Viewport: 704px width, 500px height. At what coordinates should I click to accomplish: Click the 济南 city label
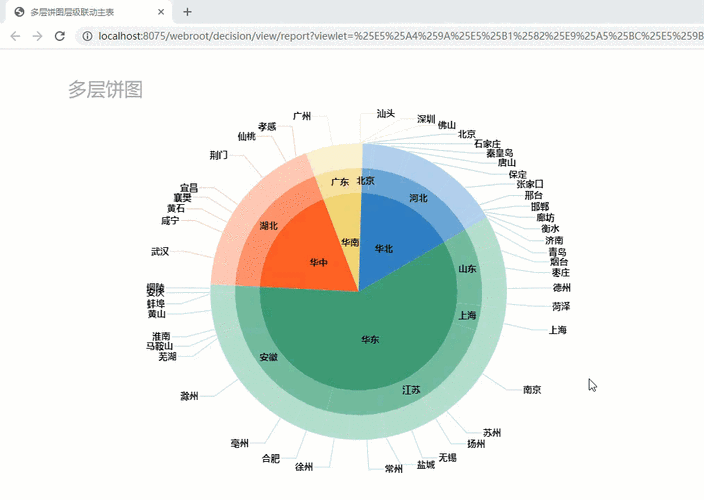pyautogui.click(x=554, y=241)
